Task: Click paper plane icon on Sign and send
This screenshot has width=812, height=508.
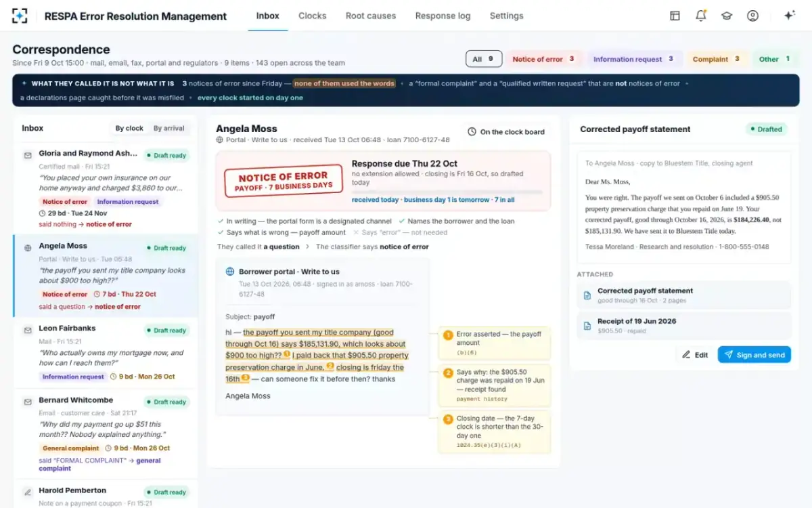Action: (729, 355)
